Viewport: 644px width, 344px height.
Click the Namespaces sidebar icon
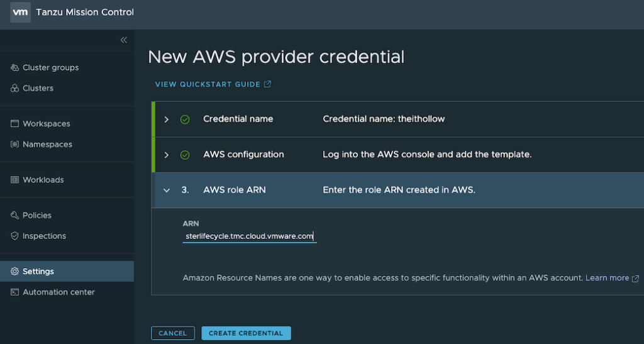coord(15,145)
